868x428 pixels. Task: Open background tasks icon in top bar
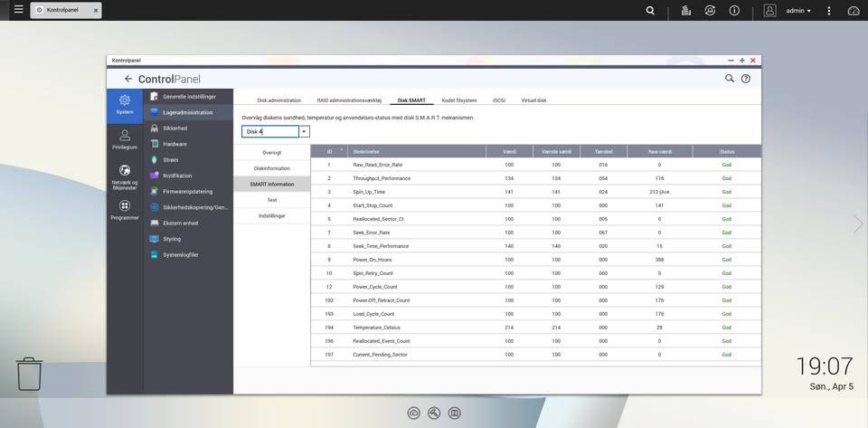686,11
